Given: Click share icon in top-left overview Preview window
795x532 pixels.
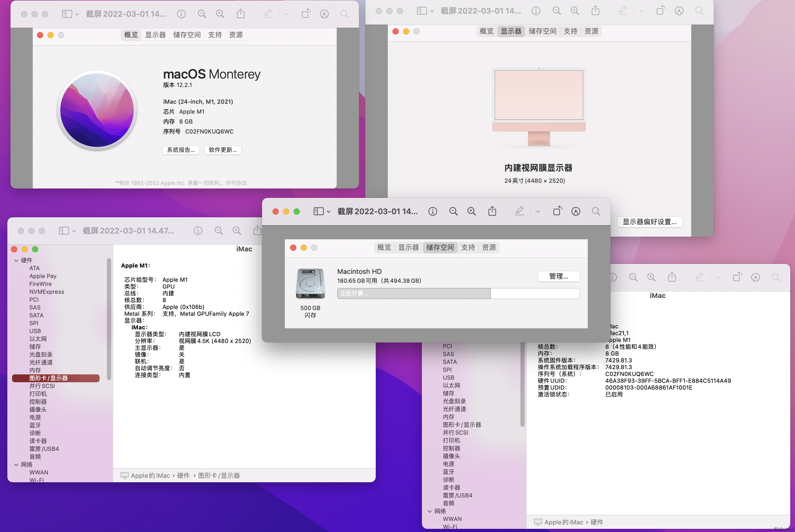Looking at the screenshot, I should click(241, 14).
